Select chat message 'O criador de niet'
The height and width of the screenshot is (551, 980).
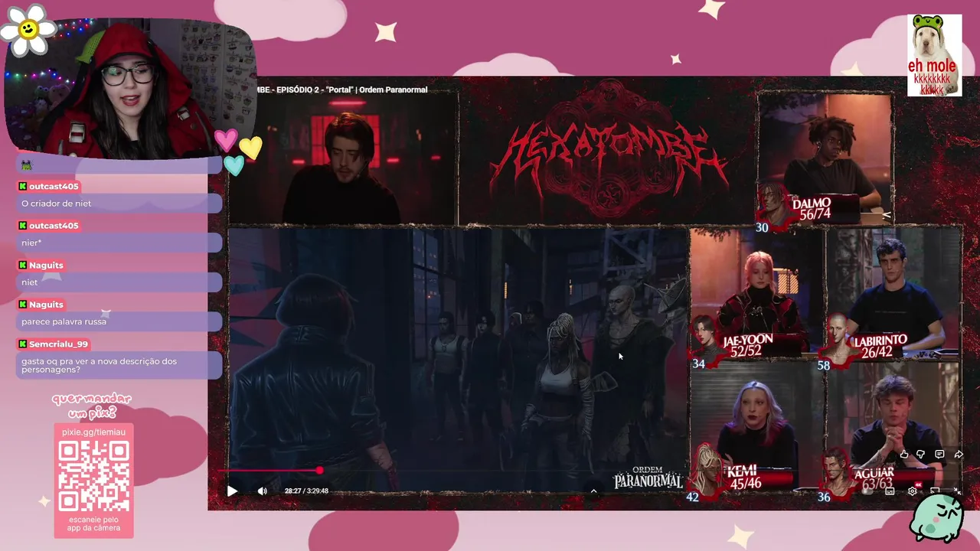pos(57,204)
